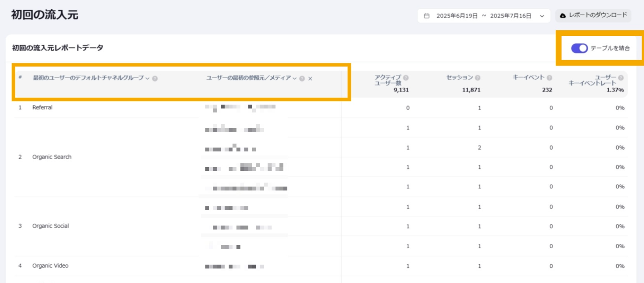This screenshot has width=644, height=283.
Task: Click help icon next to ユーザーキーイベントレート
Action: click(x=621, y=78)
